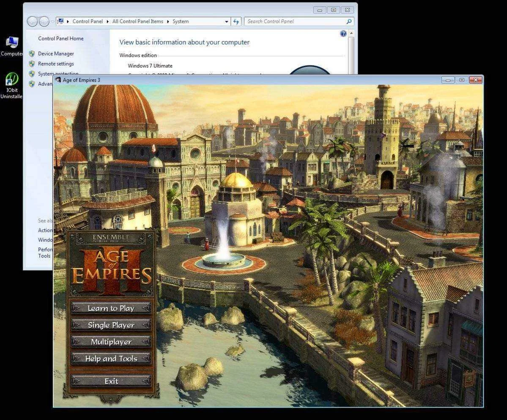The image size is (507, 420).
Task: Click the scrollbar up arrow in System window
Action: pos(351,33)
